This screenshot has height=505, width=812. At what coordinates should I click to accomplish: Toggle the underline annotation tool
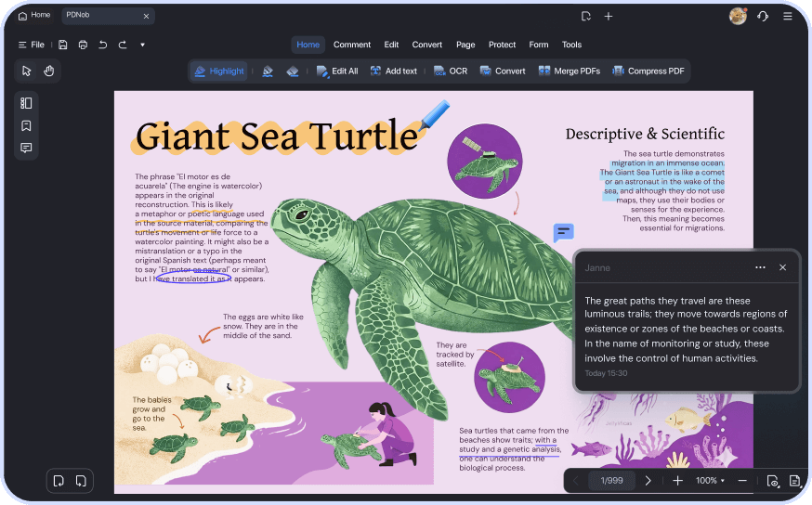click(268, 71)
